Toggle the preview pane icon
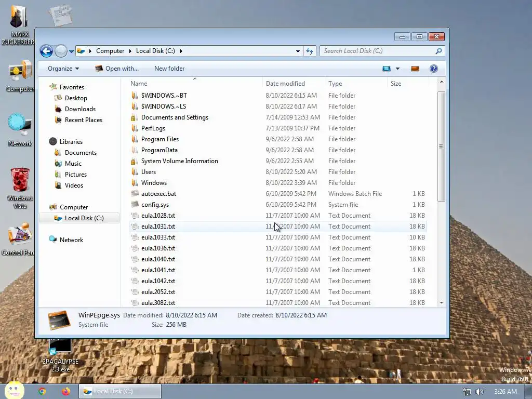This screenshot has height=399, width=532. point(415,69)
